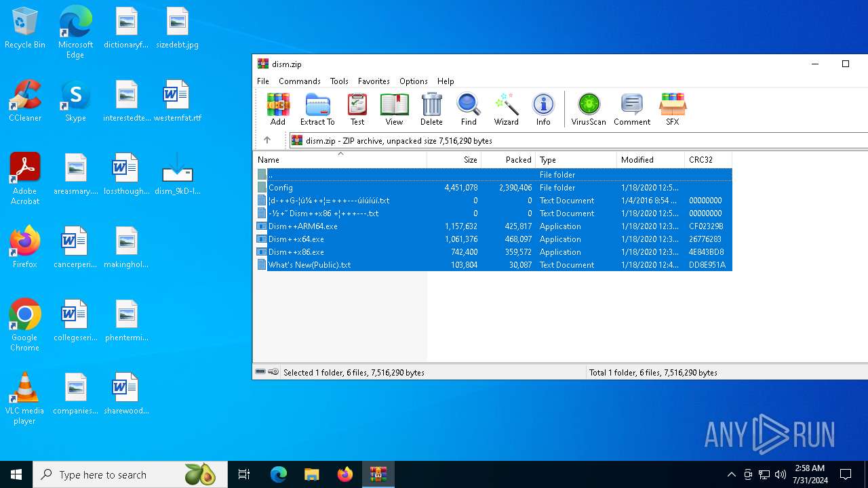Image resolution: width=868 pixels, height=488 pixels.
Task: Open the Find tool
Action: tap(469, 110)
